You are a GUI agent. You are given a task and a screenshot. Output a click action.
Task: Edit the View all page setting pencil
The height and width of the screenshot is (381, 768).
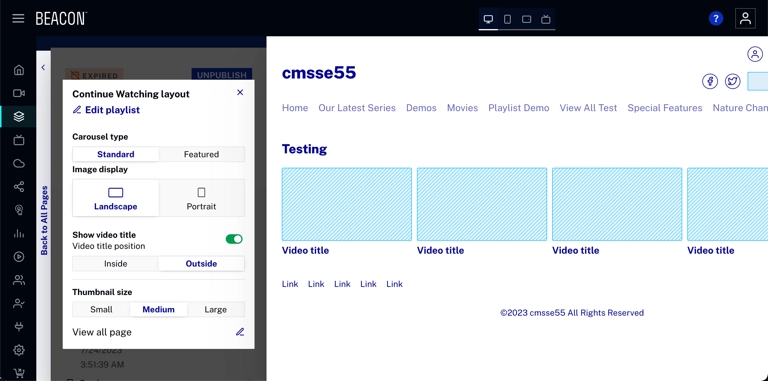(x=240, y=332)
